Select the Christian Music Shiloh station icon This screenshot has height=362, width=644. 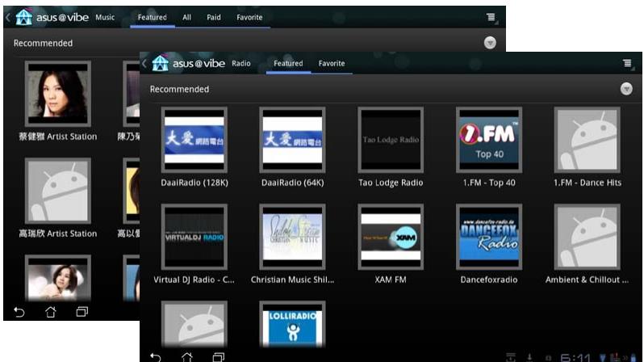pos(292,237)
